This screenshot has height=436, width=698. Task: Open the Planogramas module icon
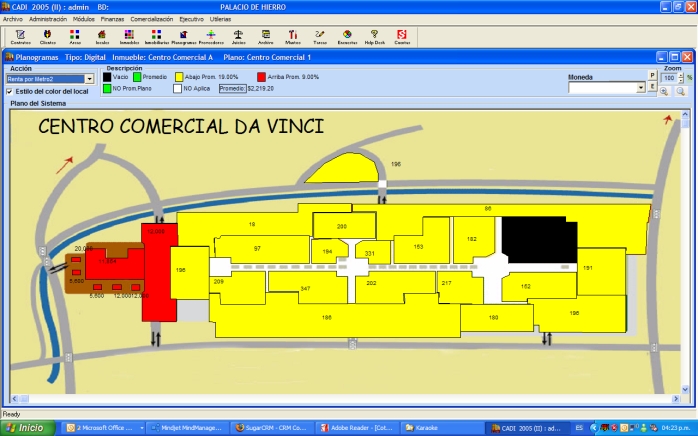[x=183, y=37]
